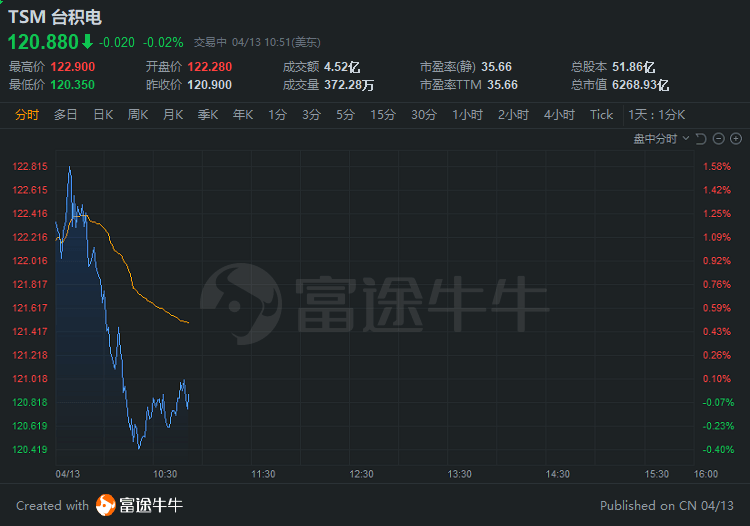Click the price change -0.020
This screenshot has height=526, width=750.
point(117,43)
